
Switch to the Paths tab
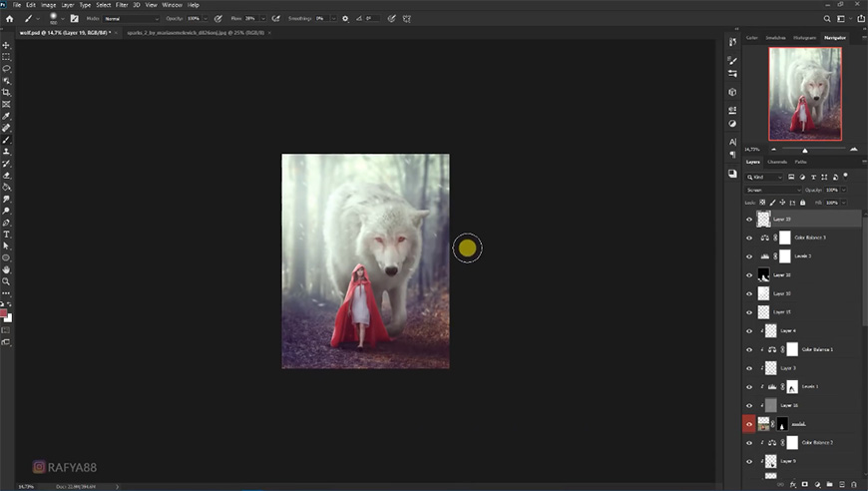coord(800,162)
